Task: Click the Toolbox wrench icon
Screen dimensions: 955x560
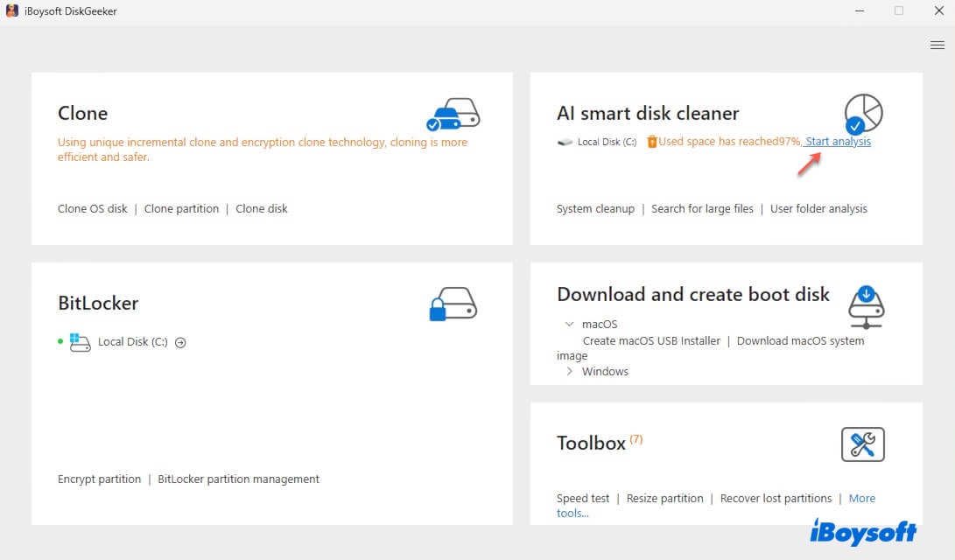Action: tap(862, 444)
